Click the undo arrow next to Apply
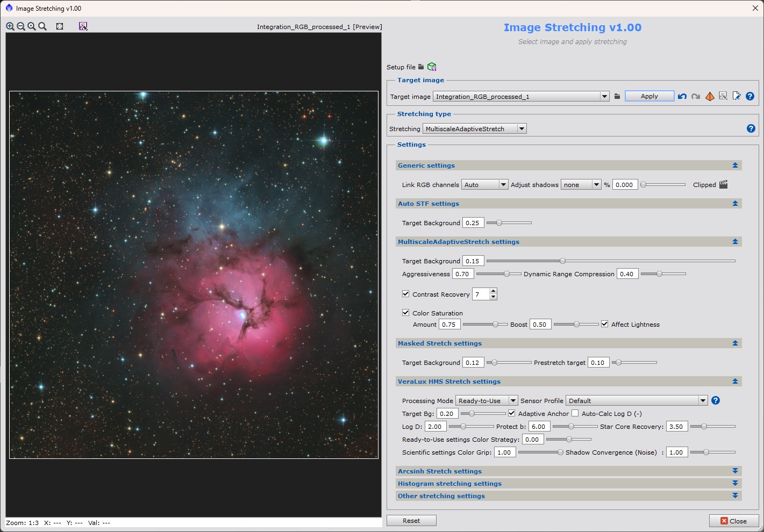Viewport: 764px width, 532px height. click(x=682, y=97)
